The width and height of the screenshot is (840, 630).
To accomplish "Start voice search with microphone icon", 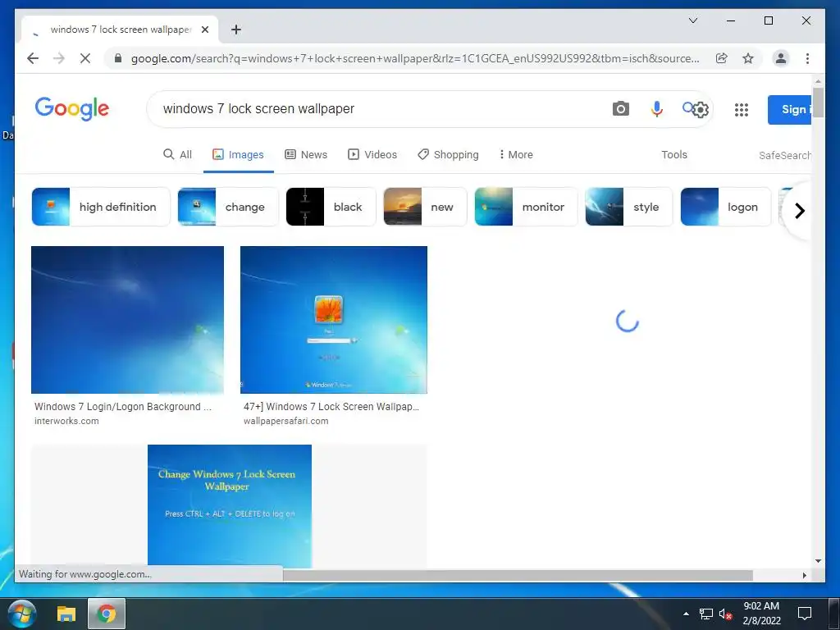I will [x=656, y=109].
